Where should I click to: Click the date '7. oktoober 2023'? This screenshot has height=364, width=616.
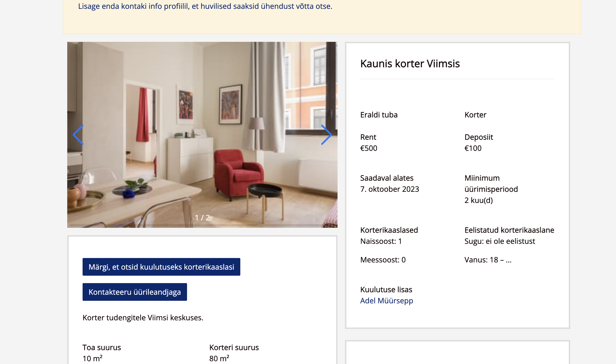pos(389,189)
